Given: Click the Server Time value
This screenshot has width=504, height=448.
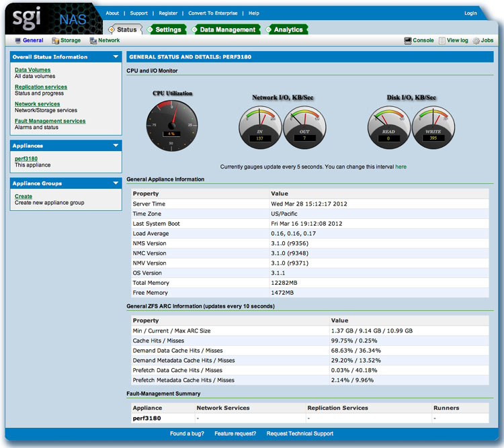Looking at the screenshot, I should point(309,204).
